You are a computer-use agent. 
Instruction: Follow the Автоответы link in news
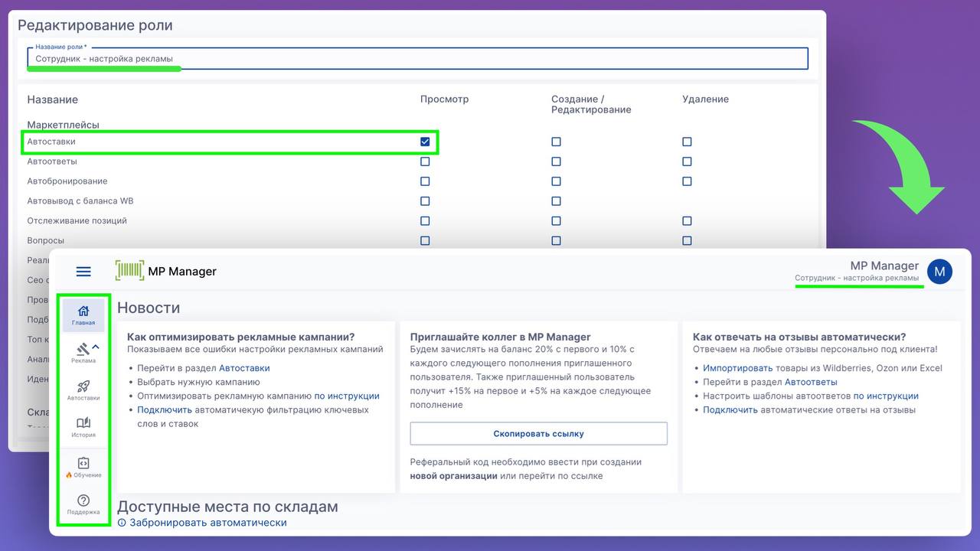tap(810, 382)
